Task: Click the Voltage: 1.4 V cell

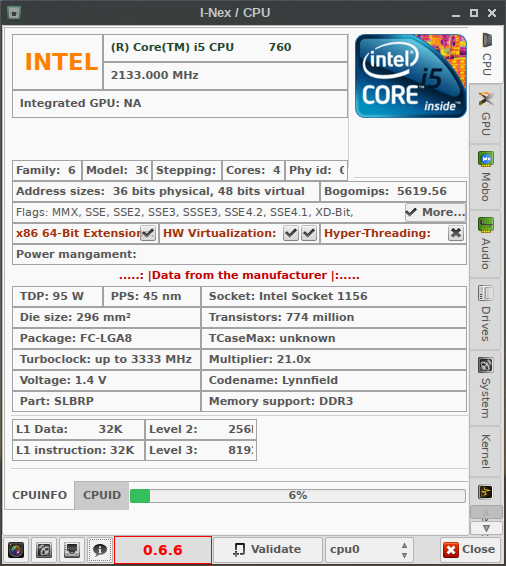Action: [106, 380]
